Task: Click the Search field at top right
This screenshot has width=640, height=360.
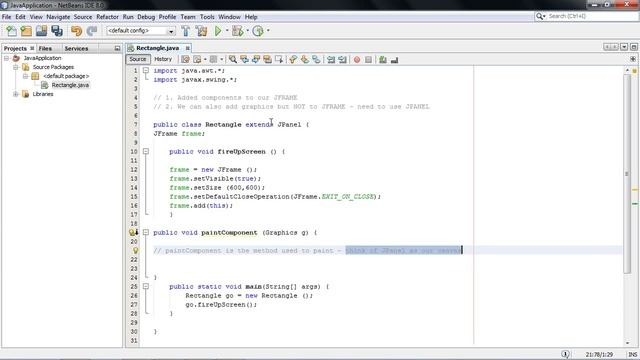Action: [592, 16]
